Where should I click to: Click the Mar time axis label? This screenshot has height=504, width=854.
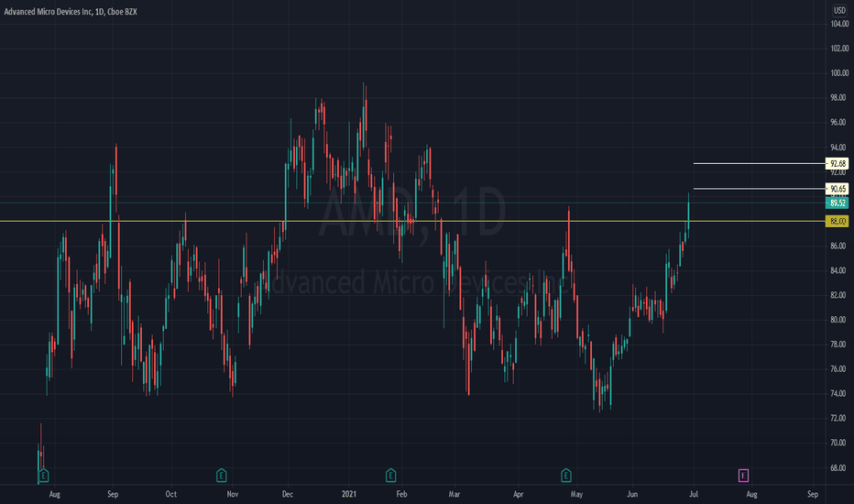[x=454, y=495]
